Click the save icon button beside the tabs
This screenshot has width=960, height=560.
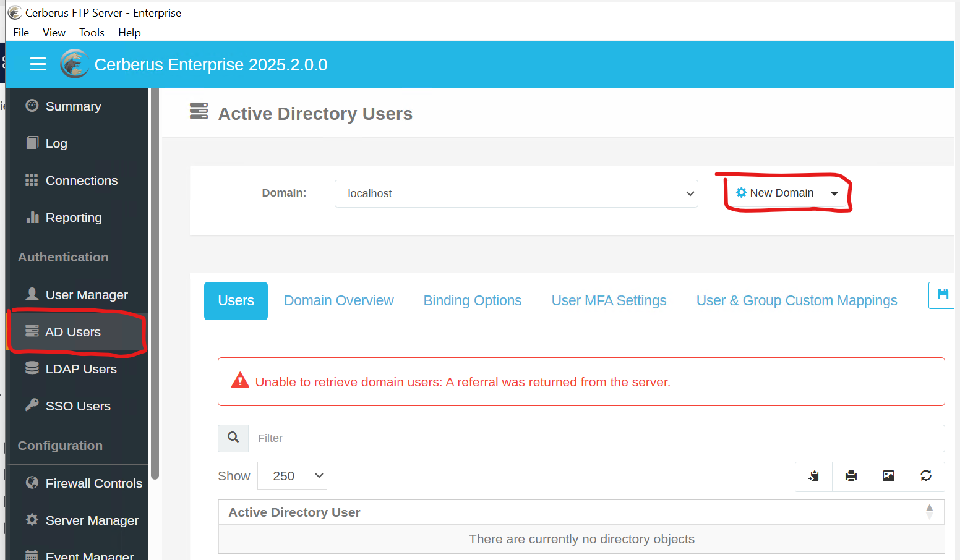(x=942, y=295)
